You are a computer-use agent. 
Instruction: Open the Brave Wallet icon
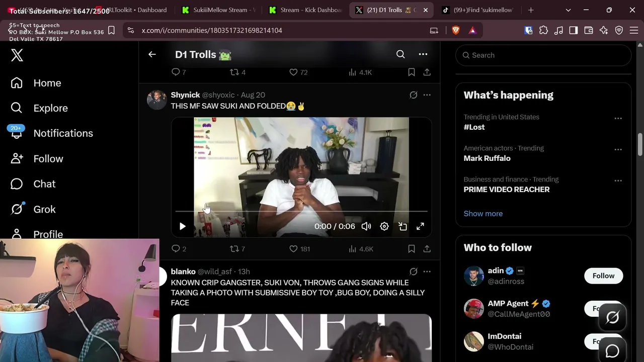[x=589, y=31]
